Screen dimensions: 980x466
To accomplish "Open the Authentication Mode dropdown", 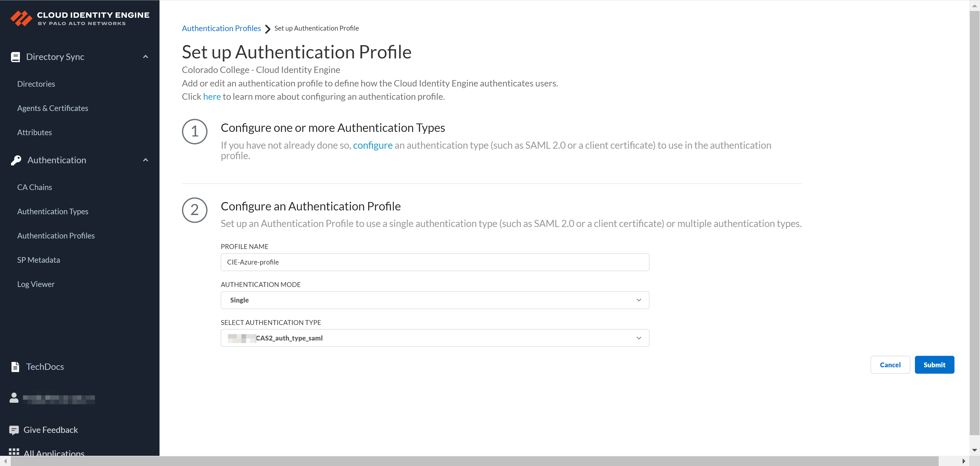I will click(x=434, y=300).
